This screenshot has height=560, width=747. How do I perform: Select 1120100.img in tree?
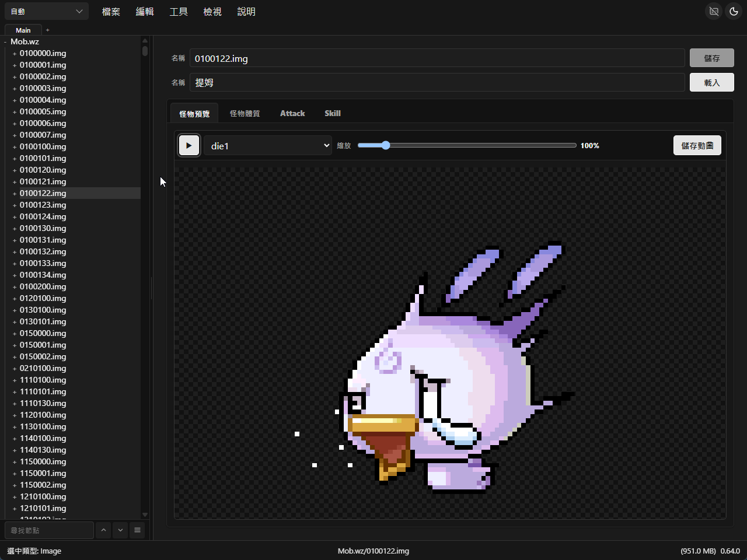click(43, 415)
